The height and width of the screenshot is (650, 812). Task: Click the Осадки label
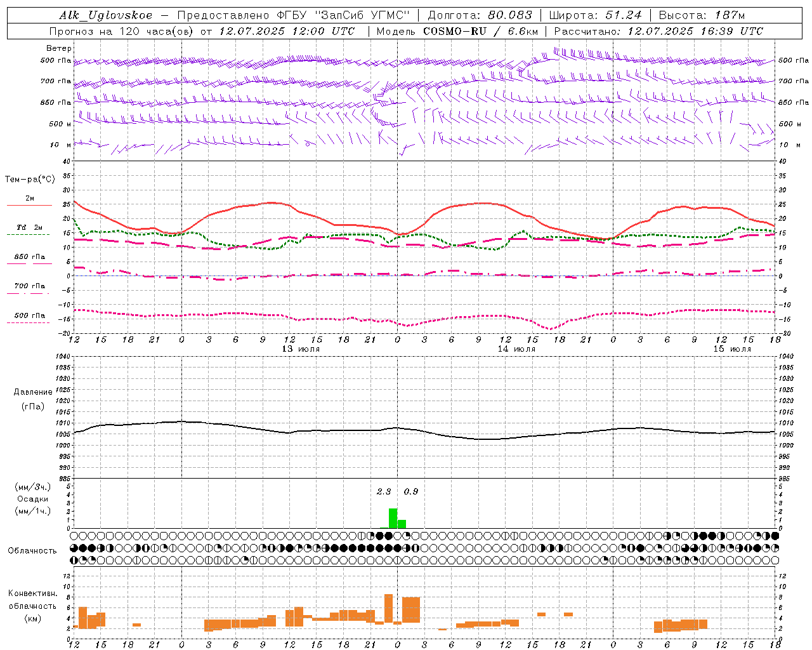pyautogui.click(x=33, y=499)
